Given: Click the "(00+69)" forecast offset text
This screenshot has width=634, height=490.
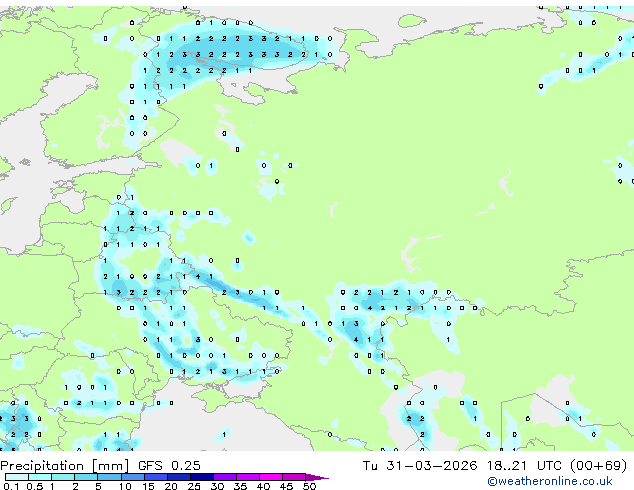Looking at the screenshot, I should [598, 466].
